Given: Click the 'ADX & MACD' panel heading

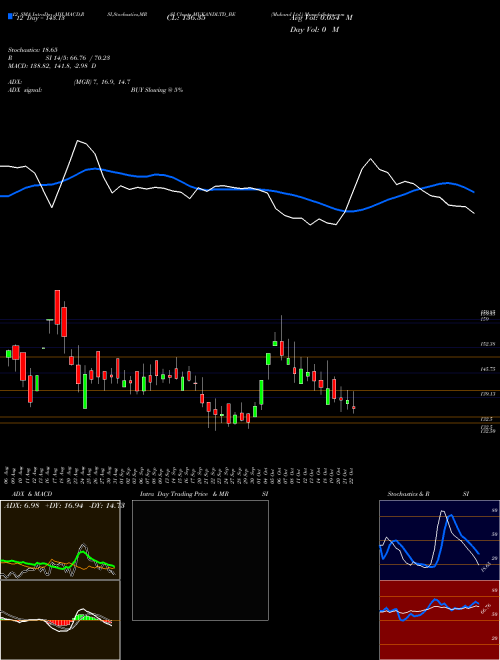Looking at the screenshot, I should 30,494.
